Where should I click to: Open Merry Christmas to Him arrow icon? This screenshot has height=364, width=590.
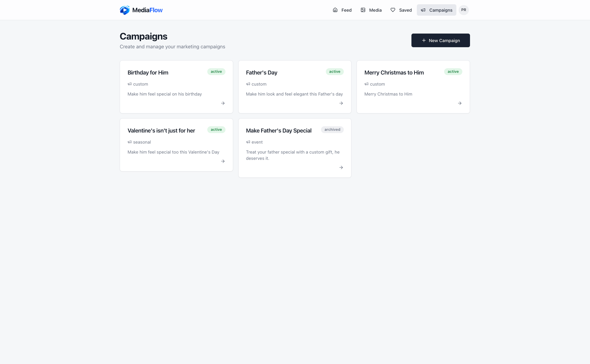tap(460, 103)
